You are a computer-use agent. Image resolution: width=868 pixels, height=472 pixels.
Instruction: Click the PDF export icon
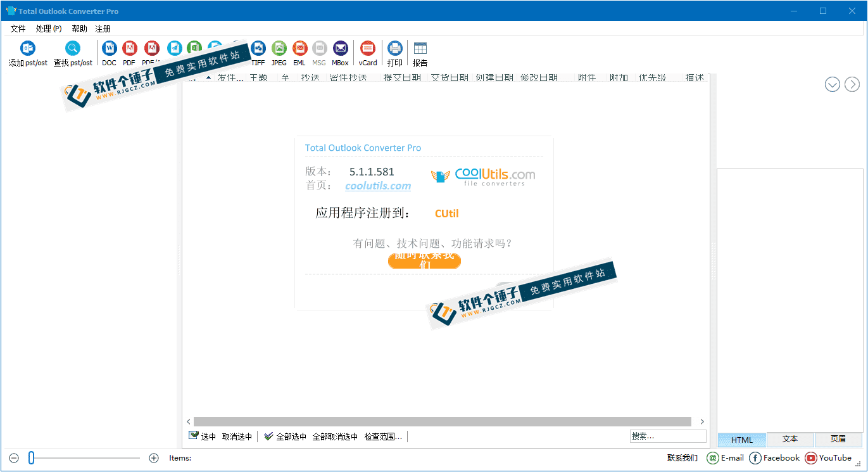[129, 48]
